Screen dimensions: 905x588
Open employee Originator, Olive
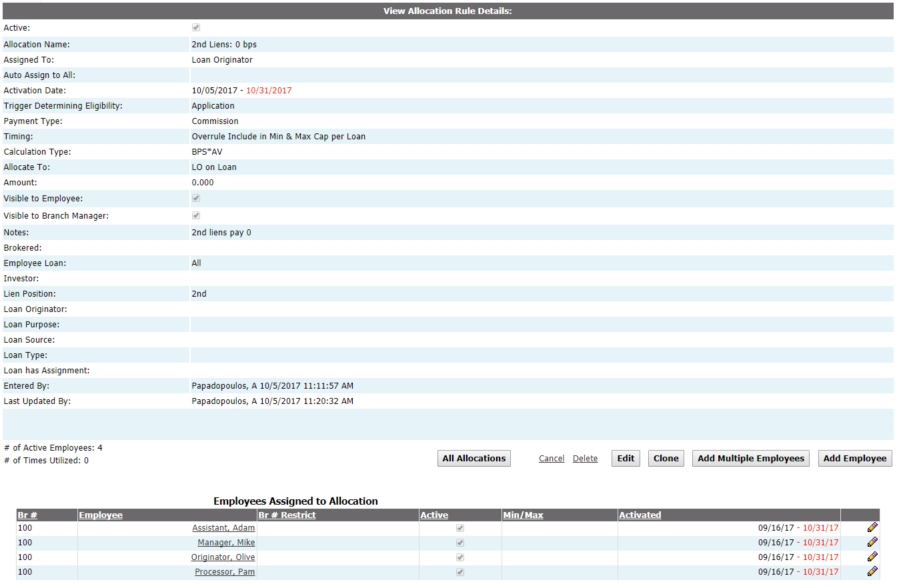point(223,557)
